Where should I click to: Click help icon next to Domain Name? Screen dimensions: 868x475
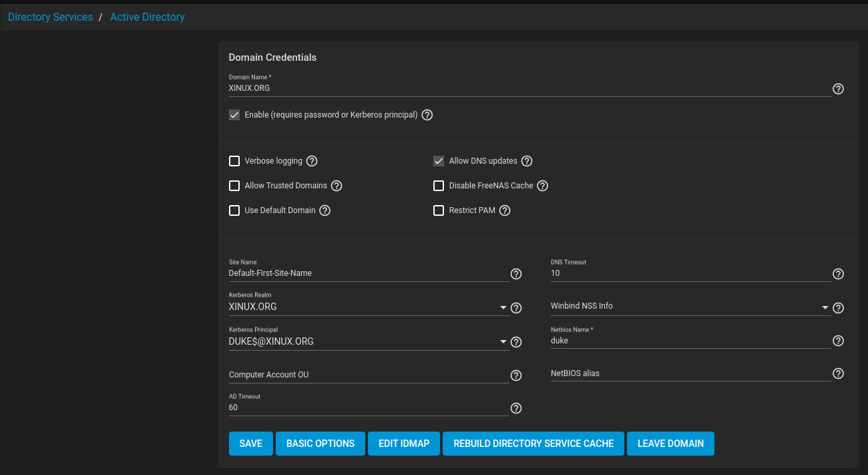pyautogui.click(x=839, y=89)
